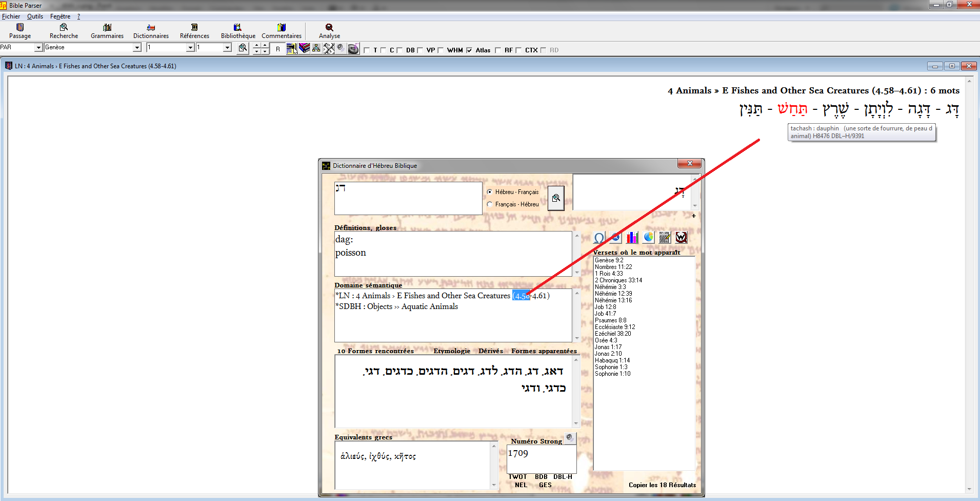Click the crossed tools icon in toolbar
980x501 pixels.
329,48
